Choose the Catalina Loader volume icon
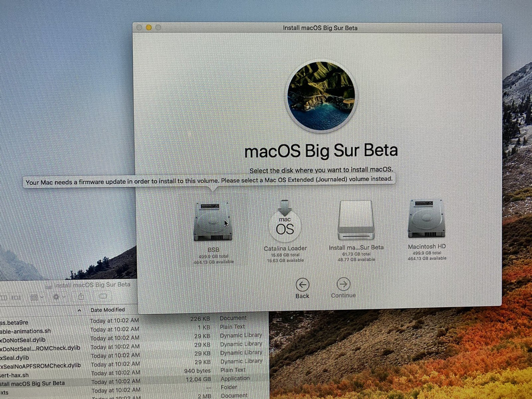The height and width of the screenshot is (399, 532). point(285,221)
